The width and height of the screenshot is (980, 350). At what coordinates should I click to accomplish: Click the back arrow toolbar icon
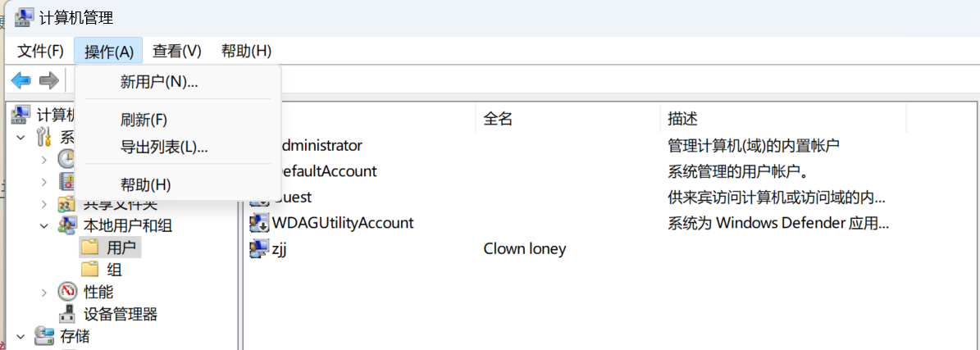(21, 80)
